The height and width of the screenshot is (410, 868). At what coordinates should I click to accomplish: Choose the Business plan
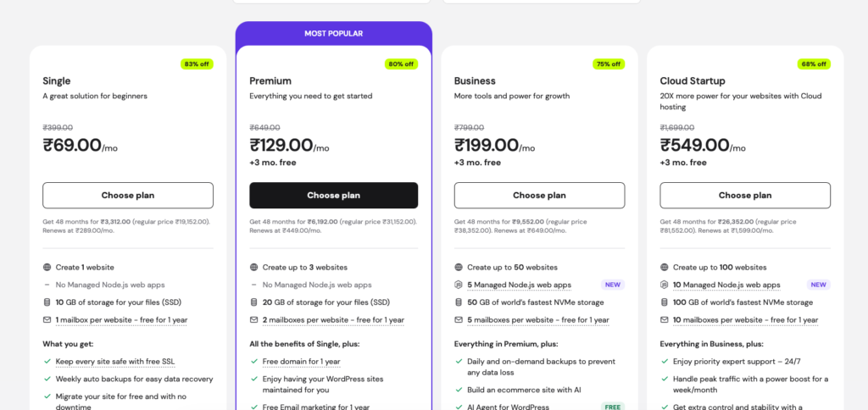tap(539, 195)
